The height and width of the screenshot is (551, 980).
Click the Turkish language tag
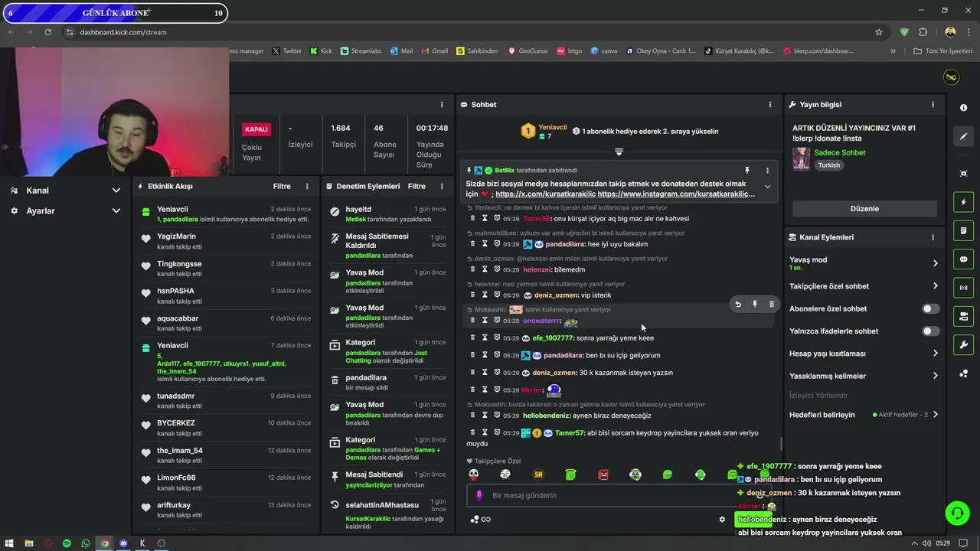829,165
